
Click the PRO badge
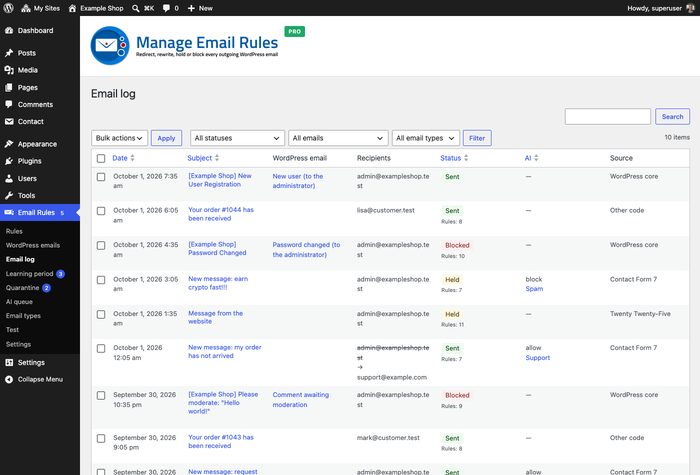pyautogui.click(x=295, y=31)
